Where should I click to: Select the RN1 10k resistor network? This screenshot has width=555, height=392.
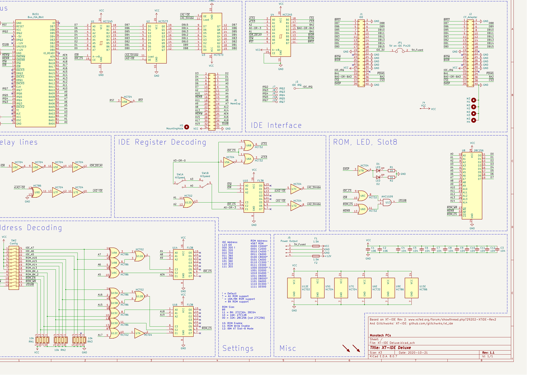click(42, 340)
